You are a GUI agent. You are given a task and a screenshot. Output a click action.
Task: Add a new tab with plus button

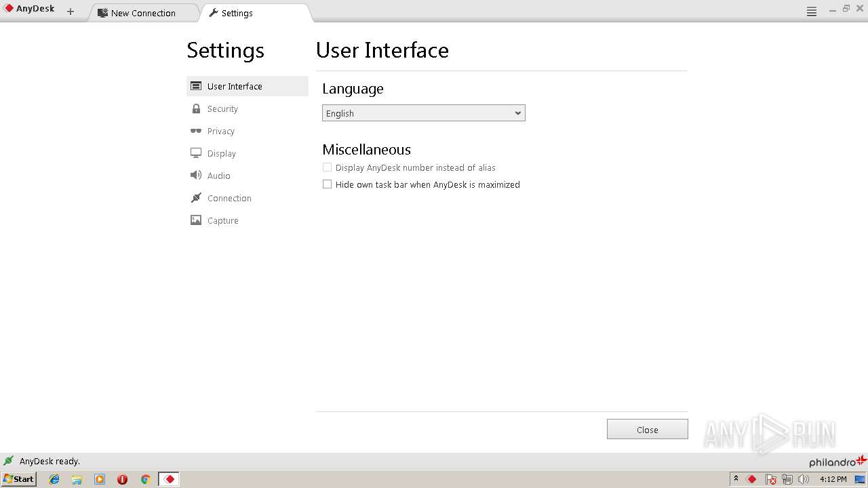[71, 12]
